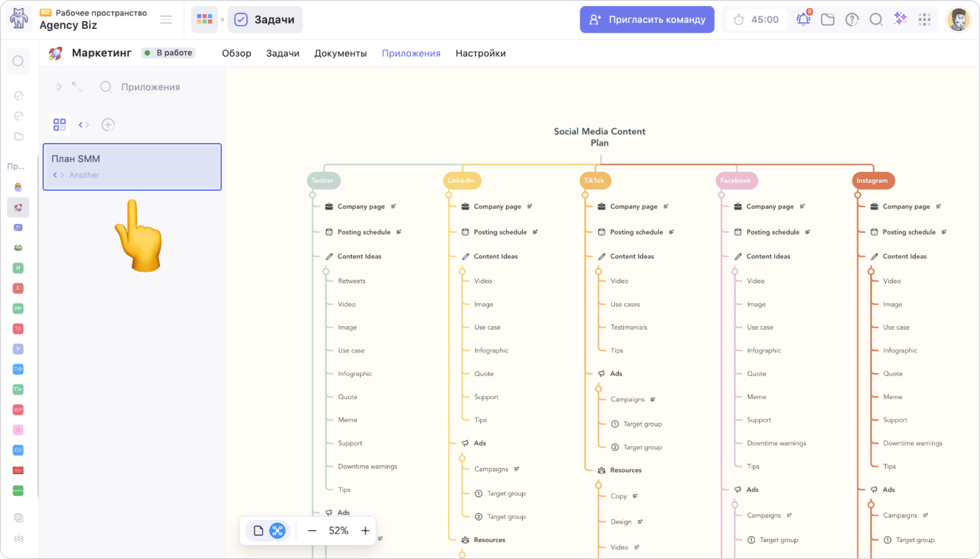Screen dimensions: 980x559
Task: Click the top-right apps grid icon
Action: pos(925,20)
